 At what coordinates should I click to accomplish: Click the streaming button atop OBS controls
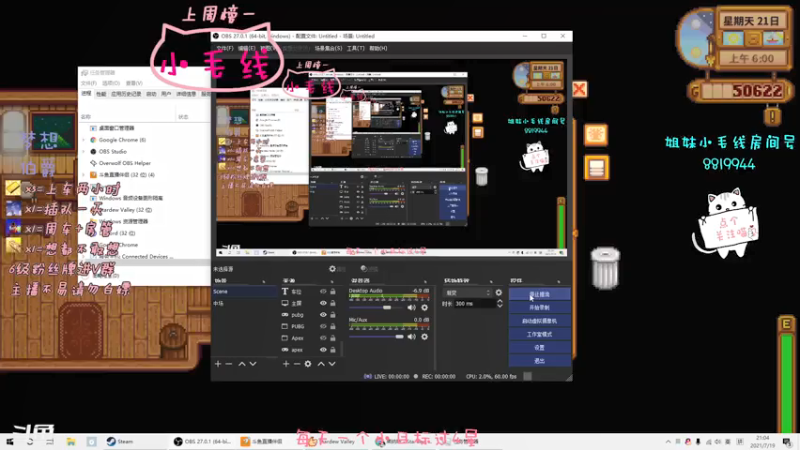tap(539, 294)
